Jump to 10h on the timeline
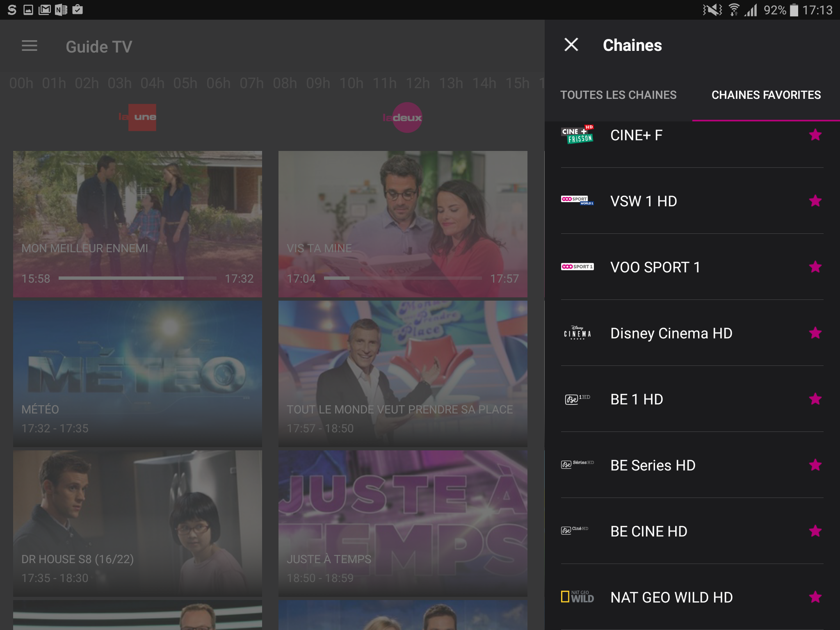The image size is (840, 630). pos(351,83)
